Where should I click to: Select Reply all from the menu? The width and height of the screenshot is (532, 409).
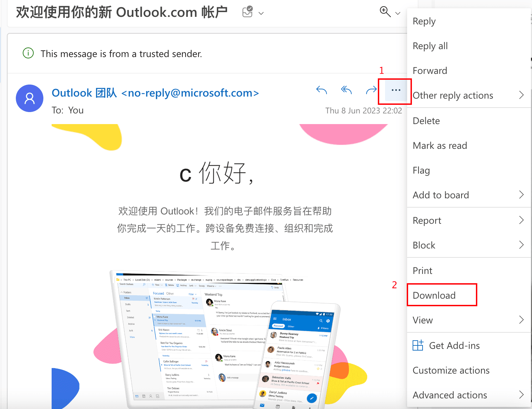(469, 46)
